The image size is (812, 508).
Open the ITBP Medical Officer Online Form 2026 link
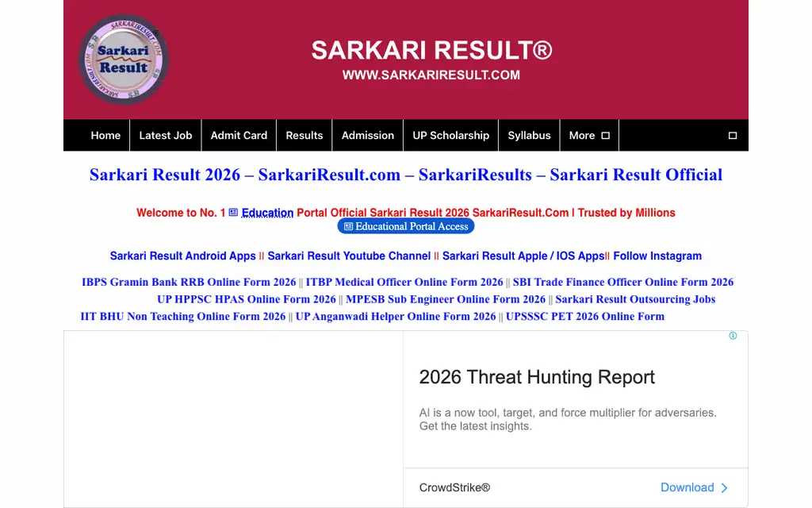coord(404,282)
